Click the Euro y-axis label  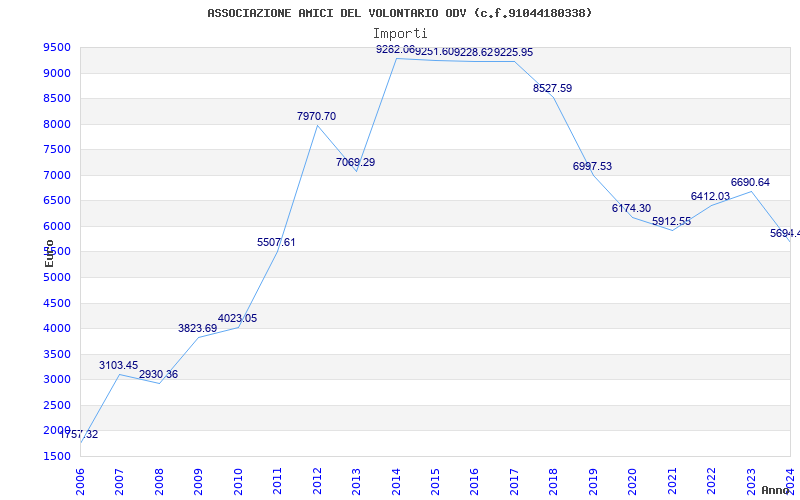click(49, 253)
